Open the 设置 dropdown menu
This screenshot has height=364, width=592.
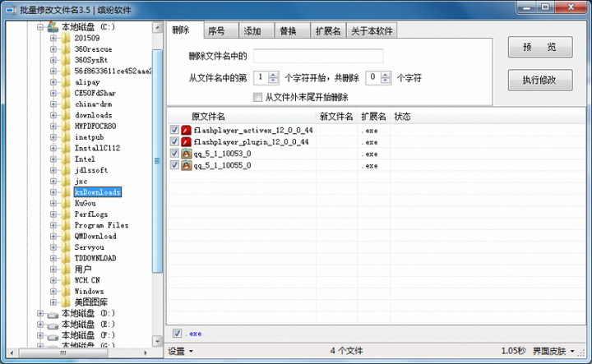click(x=180, y=351)
